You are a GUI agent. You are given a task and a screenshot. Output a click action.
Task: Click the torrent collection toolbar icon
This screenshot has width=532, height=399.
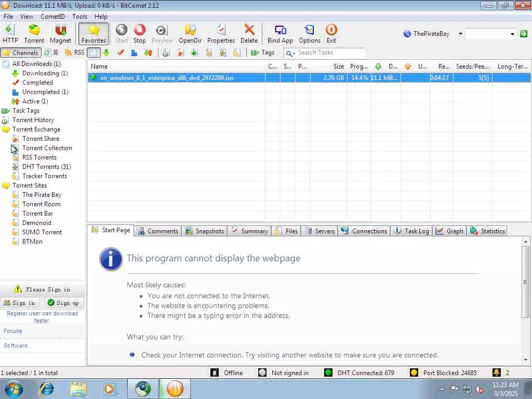click(194, 52)
